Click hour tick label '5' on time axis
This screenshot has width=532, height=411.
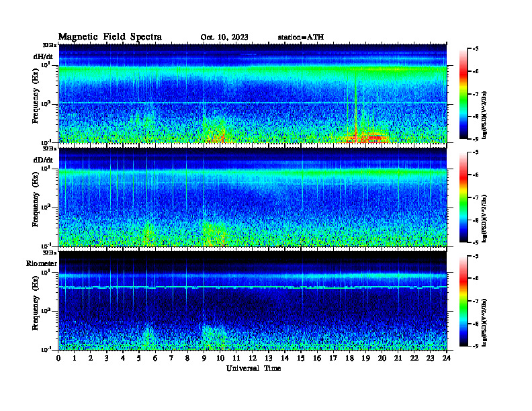(139, 358)
